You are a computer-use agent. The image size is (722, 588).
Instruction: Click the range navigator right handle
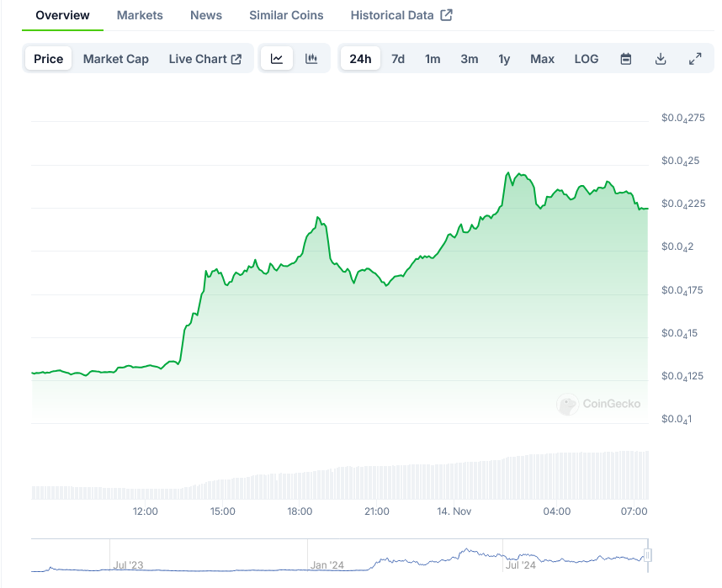pyautogui.click(x=648, y=555)
